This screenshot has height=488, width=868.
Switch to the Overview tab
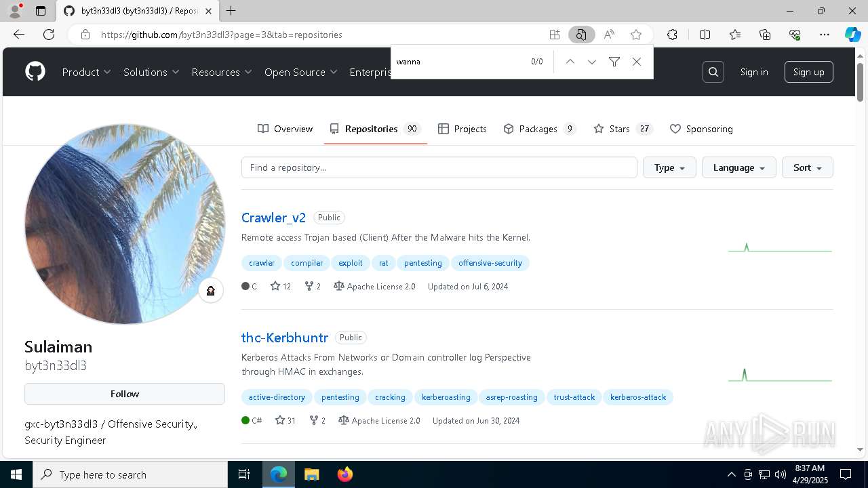(285, 129)
